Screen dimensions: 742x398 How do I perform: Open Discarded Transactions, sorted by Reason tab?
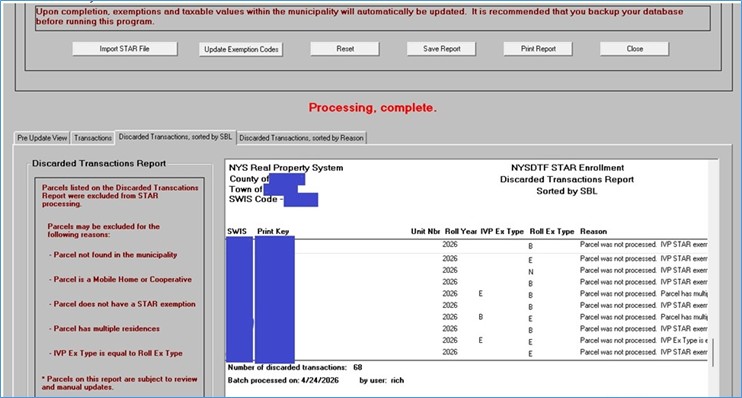(x=301, y=138)
